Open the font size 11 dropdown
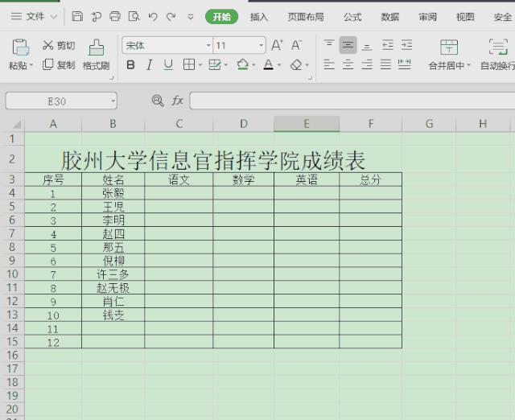Viewport: 515px width, 420px height. tap(261, 45)
